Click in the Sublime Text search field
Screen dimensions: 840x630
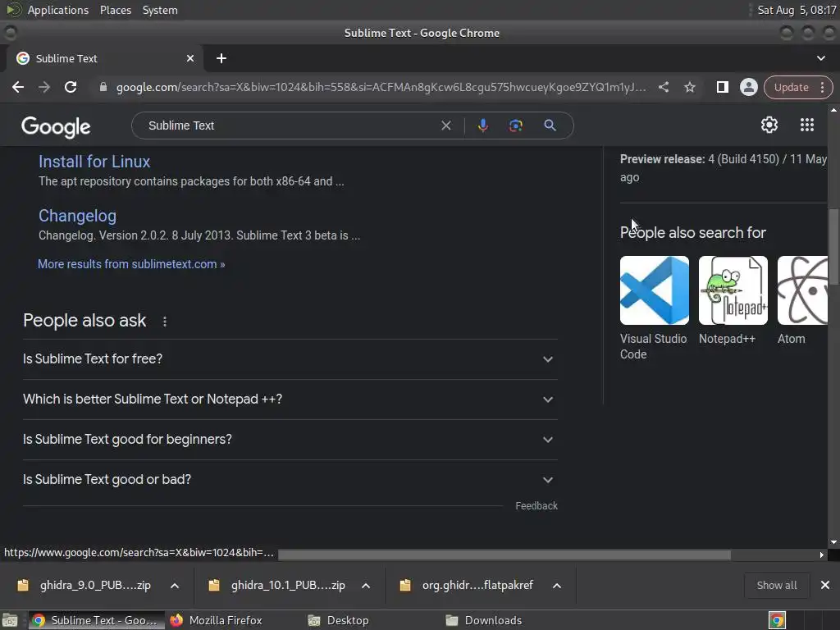[x=290, y=126]
